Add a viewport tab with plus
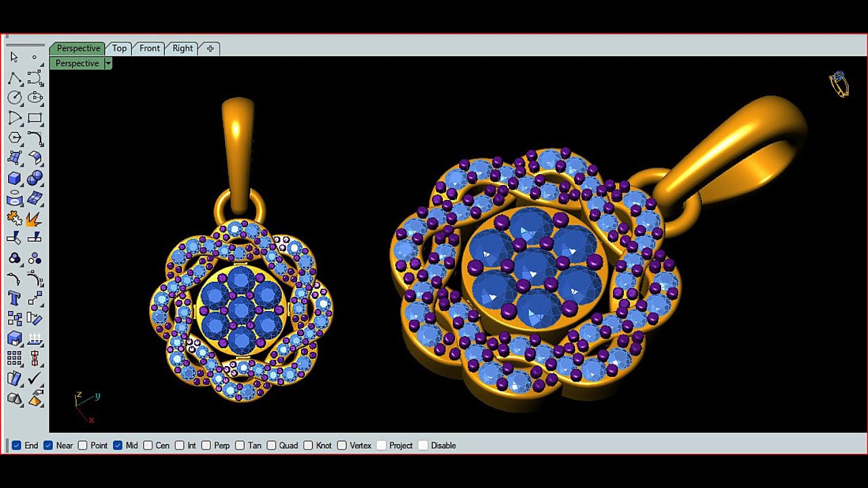The height and width of the screenshot is (488, 868). pos(210,48)
